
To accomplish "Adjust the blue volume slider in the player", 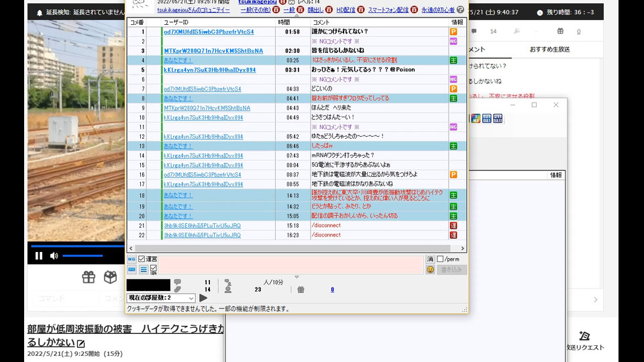I will (83, 255).
